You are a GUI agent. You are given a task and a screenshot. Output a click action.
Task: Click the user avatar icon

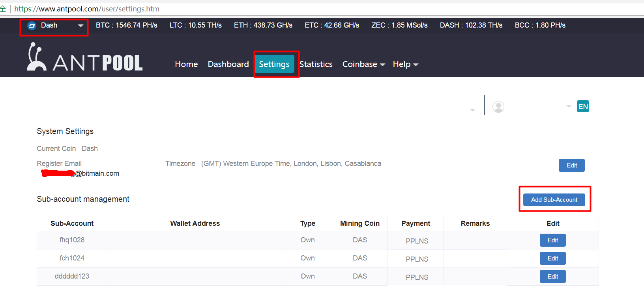(x=498, y=107)
